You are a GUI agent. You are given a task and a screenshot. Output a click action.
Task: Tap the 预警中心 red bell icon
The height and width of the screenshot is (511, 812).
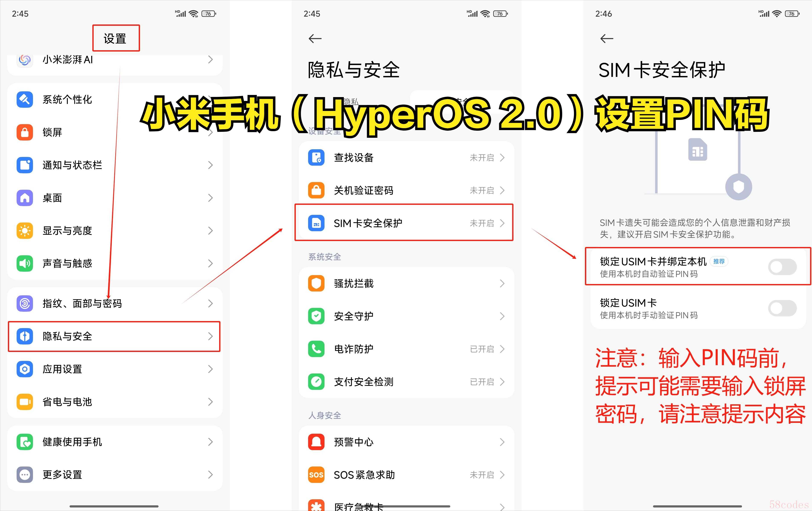pos(316,442)
